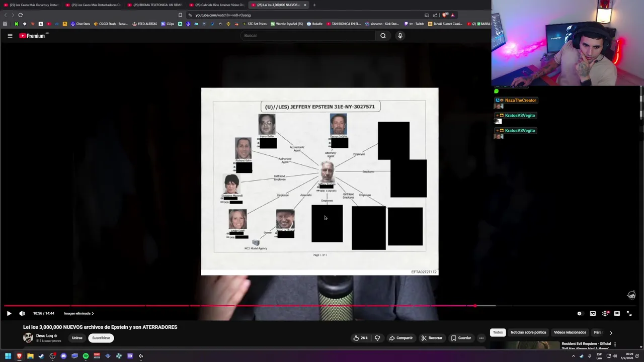Save the video with Guardar
This screenshot has height=362, width=644.
click(x=461, y=338)
